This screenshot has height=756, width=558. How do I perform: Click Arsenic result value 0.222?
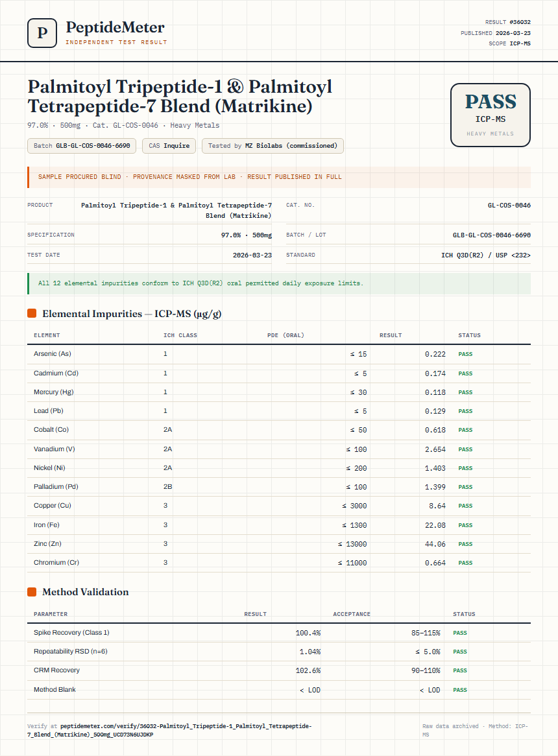coord(435,354)
